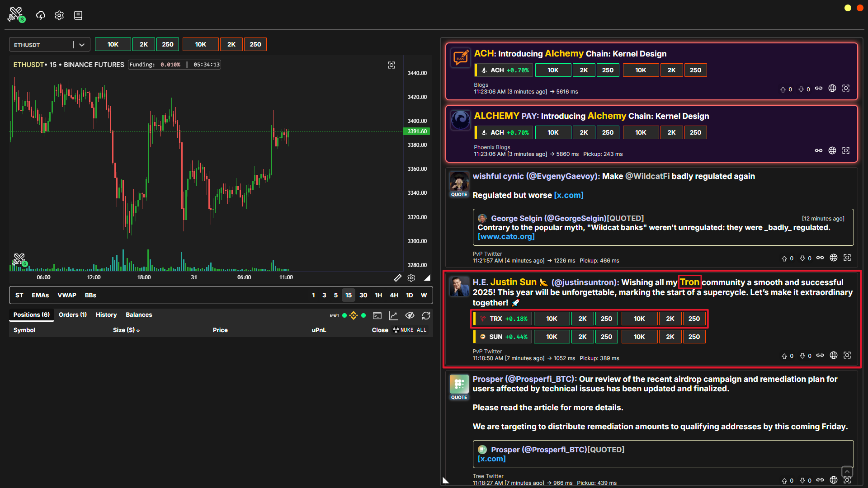Open the notes document icon in top toolbar
The image size is (868, 488).
click(x=78, y=15)
